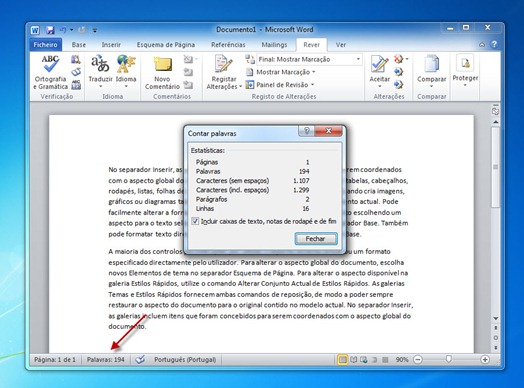Open the Ficheiro tab

coord(45,44)
